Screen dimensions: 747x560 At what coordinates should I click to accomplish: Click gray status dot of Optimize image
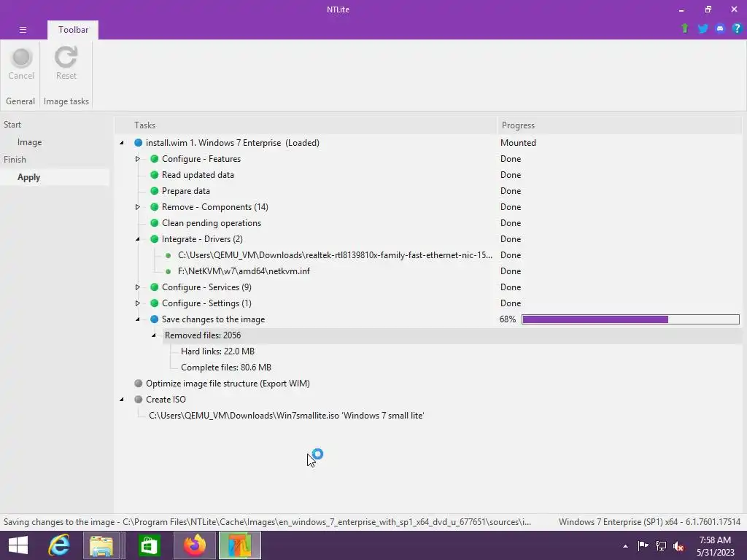(138, 384)
